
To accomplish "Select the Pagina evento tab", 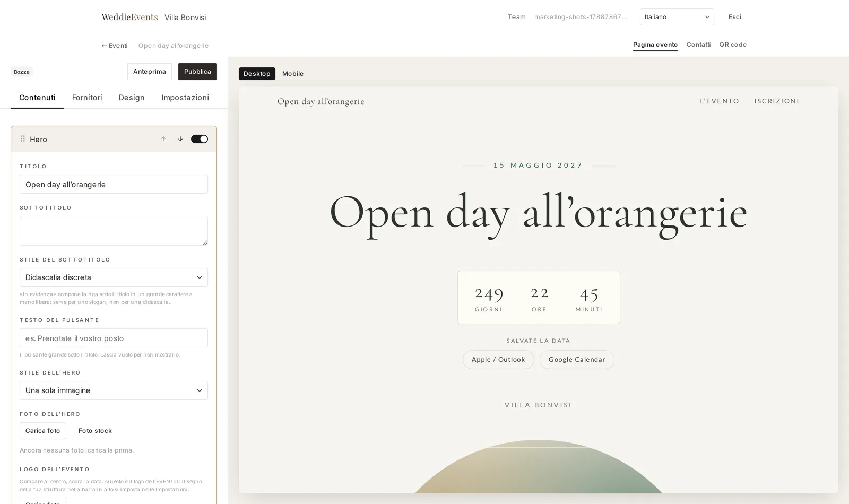I will pyautogui.click(x=655, y=45).
